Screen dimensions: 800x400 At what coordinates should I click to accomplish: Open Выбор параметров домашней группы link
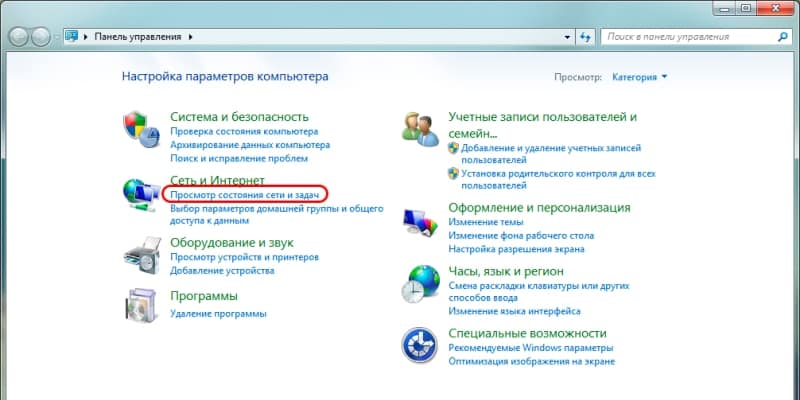277,215
